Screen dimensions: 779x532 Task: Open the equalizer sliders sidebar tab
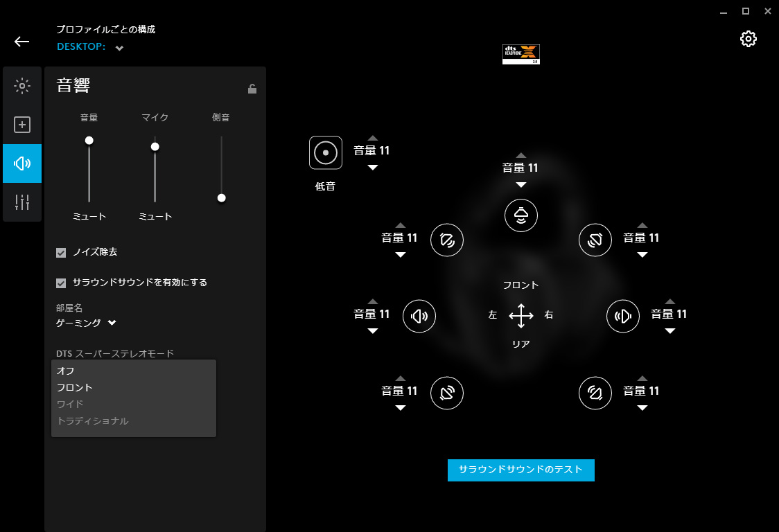22,202
